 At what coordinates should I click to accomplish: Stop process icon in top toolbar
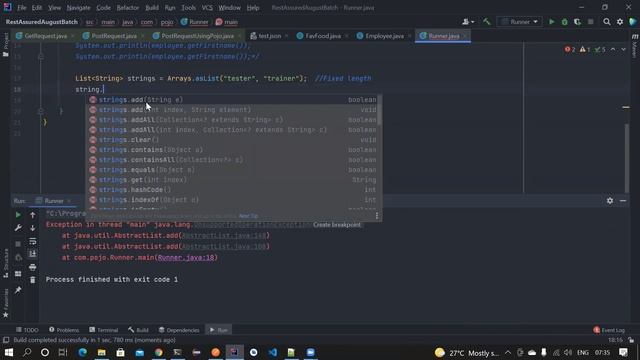coord(591,22)
